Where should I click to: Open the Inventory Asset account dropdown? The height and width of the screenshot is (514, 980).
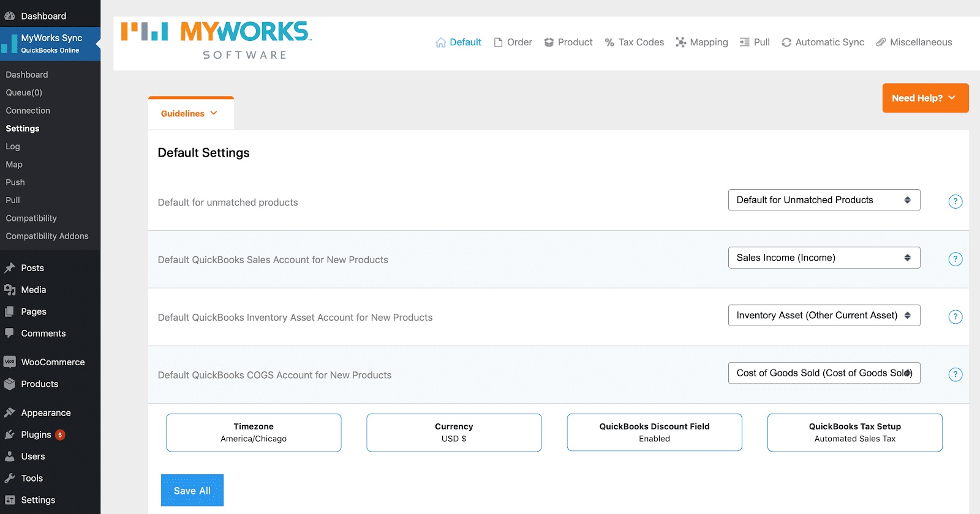click(x=824, y=315)
